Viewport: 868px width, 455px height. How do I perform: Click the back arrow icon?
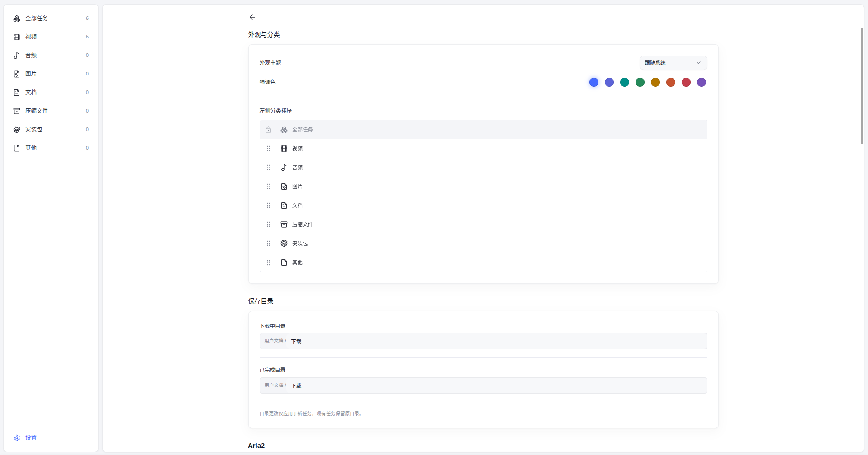(x=252, y=17)
